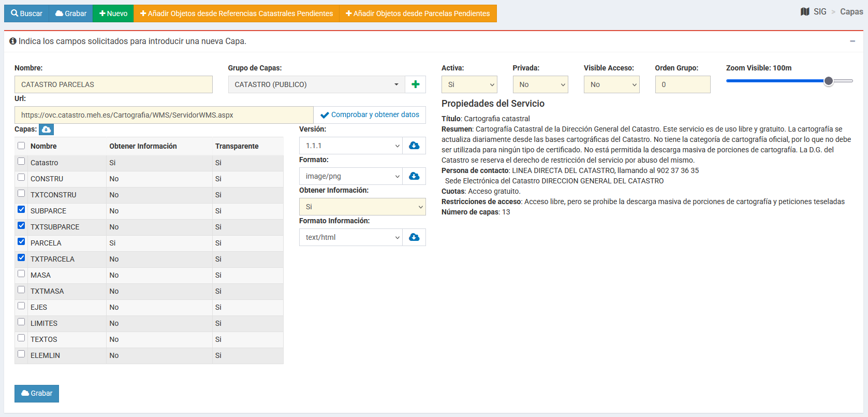Click Comprobar y obtener datos checkmark button
This screenshot has width=868, height=417.
(x=370, y=115)
